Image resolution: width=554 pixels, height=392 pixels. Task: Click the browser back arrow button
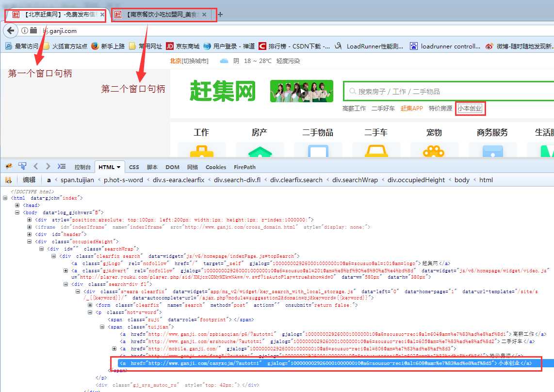point(11,31)
